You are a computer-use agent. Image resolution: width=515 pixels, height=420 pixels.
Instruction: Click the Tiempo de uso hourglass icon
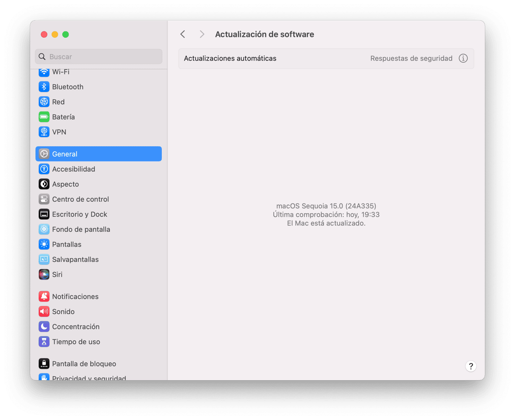44,342
